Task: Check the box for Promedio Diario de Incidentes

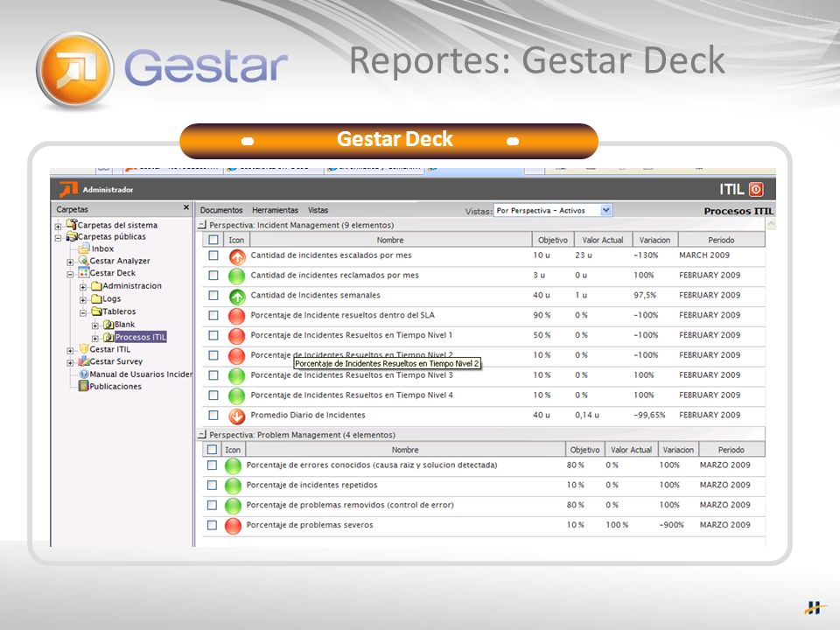Action: click(x=213, y=415)
